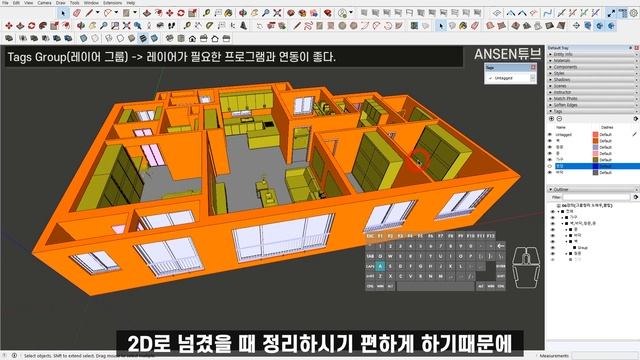
Task: Open Line tool dropdown arrow
Action: (x=97, y=13)
